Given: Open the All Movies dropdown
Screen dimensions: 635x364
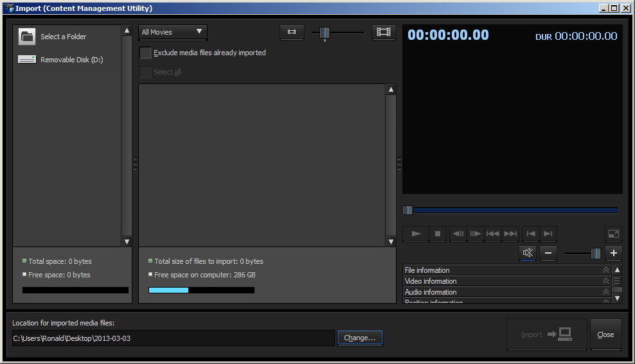Looking at the screenshot, I should 173,32.
